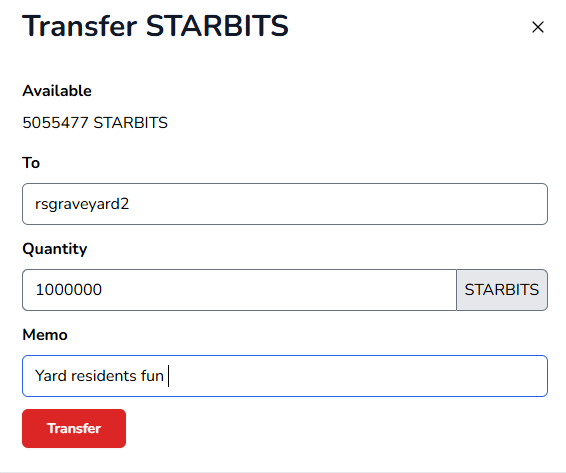Click the Quantity field label
Image resolution: width=566 pixels, height=473 pixels.
(55, 249)
